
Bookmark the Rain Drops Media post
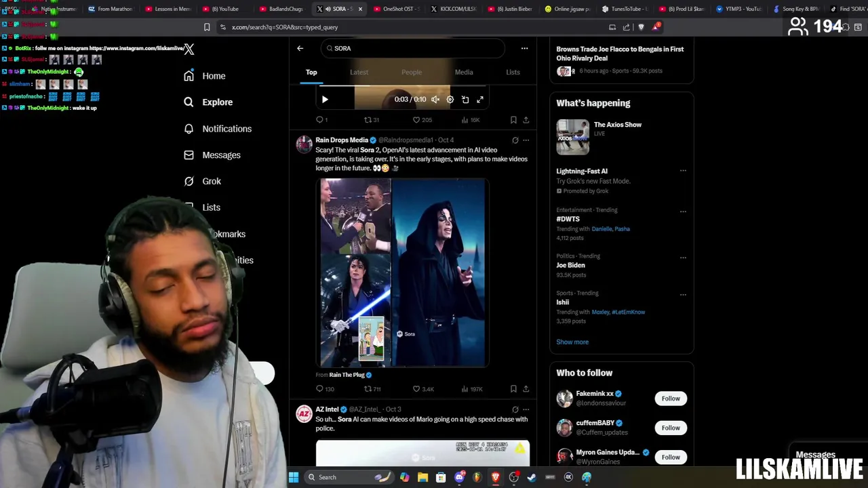[513, 389]
